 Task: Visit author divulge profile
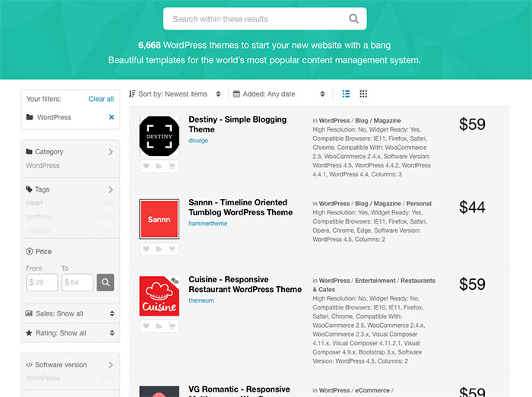(x=198, y=141)
